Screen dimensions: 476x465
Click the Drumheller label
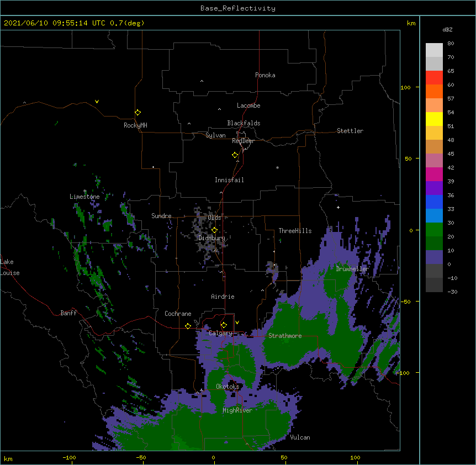click(352, 269)
